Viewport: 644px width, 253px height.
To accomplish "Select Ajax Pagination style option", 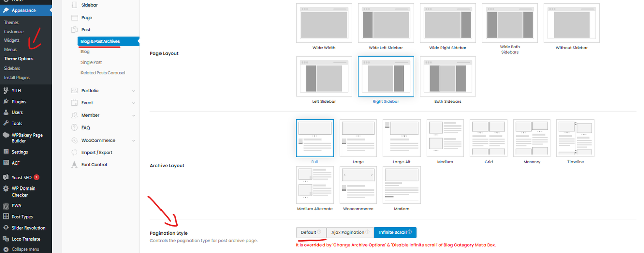I will pyautogui.click(x=350, y=232).
